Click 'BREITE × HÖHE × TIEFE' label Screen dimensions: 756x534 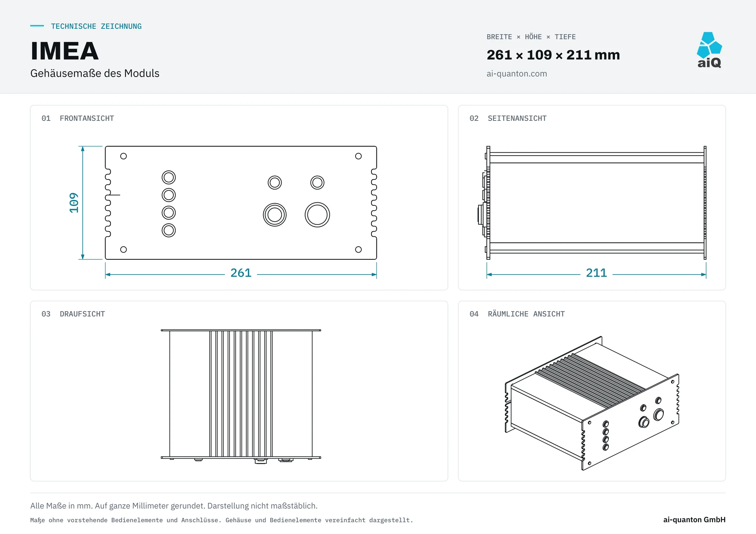[x=531, y=37]
